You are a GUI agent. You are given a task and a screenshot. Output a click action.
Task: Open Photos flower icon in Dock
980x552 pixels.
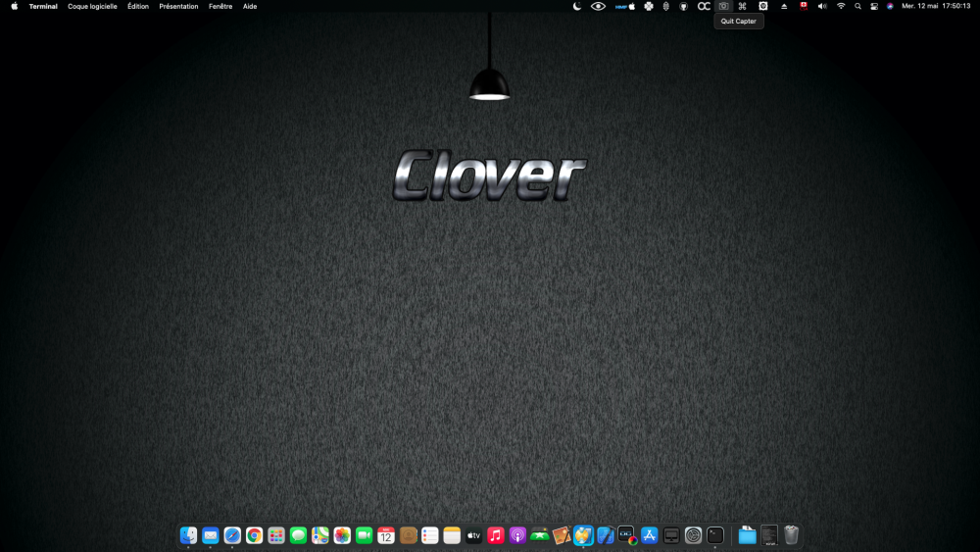tap(342, 535)
